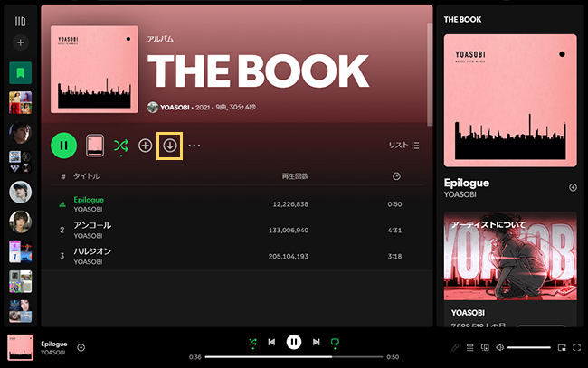Click the main view vertical scrollbar
This screenshot has height=368, width=588.
point(430,74)
